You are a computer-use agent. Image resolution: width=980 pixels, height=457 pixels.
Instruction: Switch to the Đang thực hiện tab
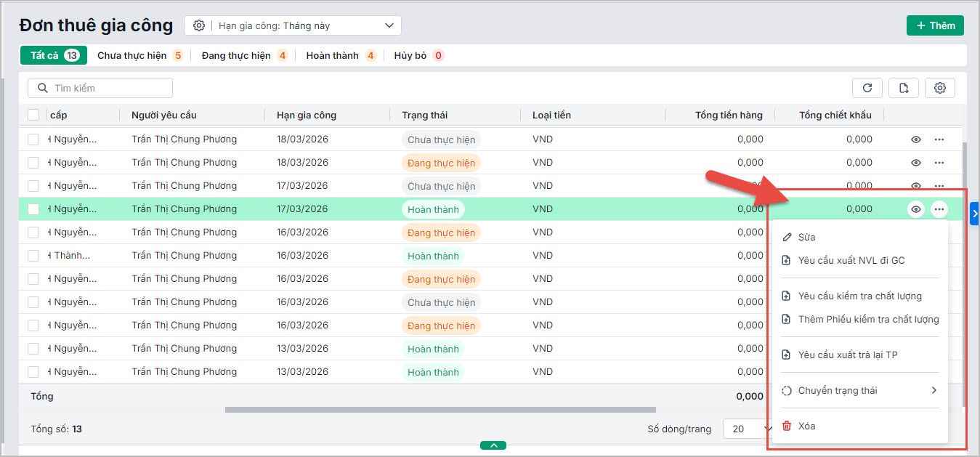click(x=236, y=55)
